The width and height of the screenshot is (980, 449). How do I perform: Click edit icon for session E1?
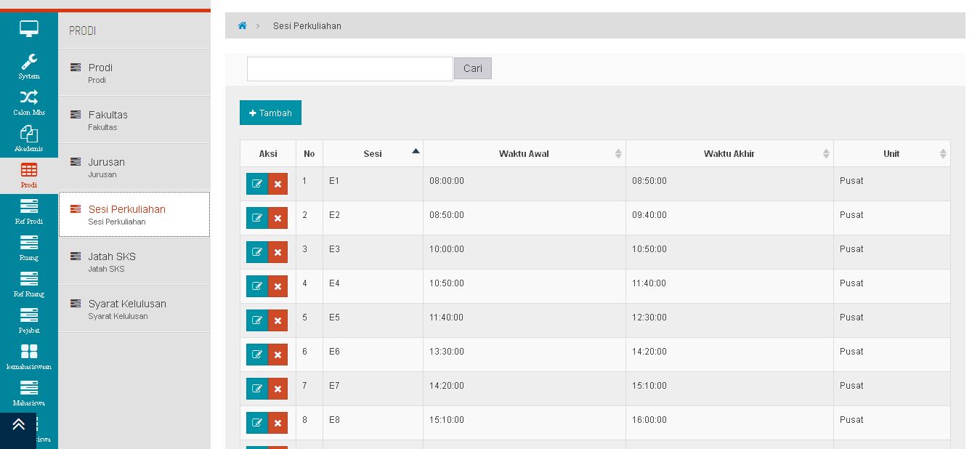[257, 184]
